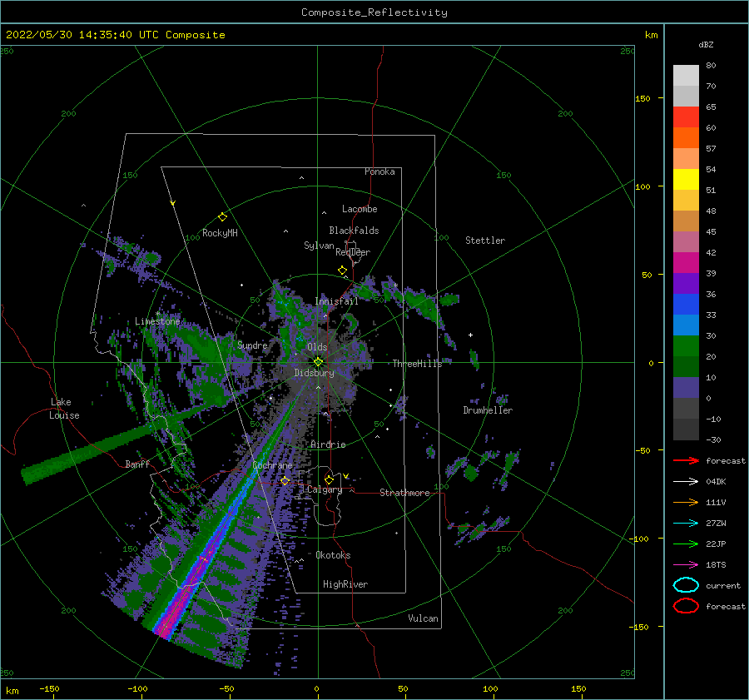
Task: Click the Limestone label
Action: 157,321
